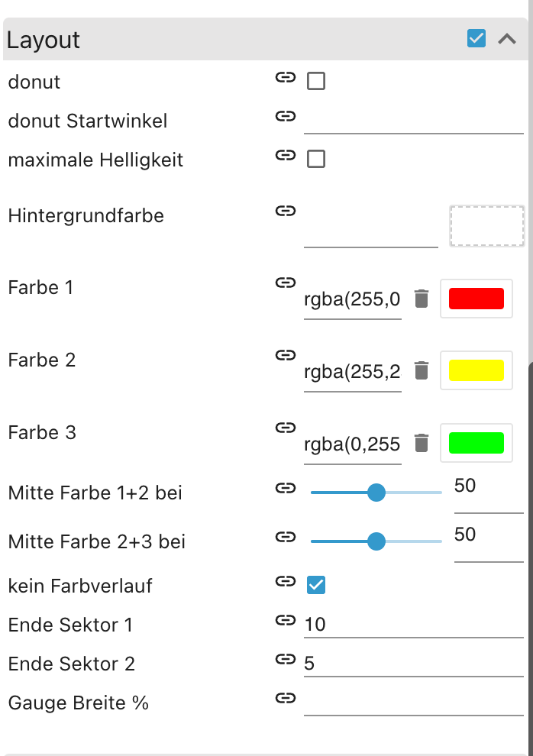Viewport: 533px width, 756px height.
Task: Click the empty Hintergrundfarbe color preview
Action: [487, 226]
